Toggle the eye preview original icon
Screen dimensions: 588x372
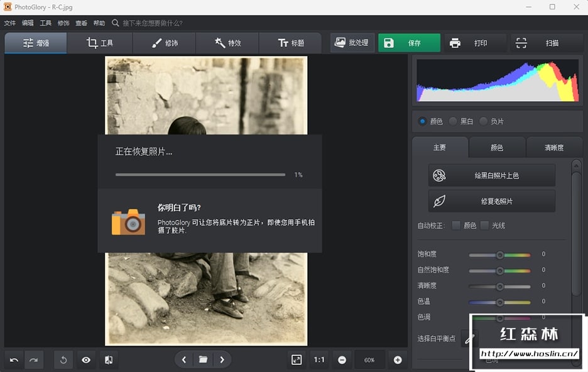86,360
